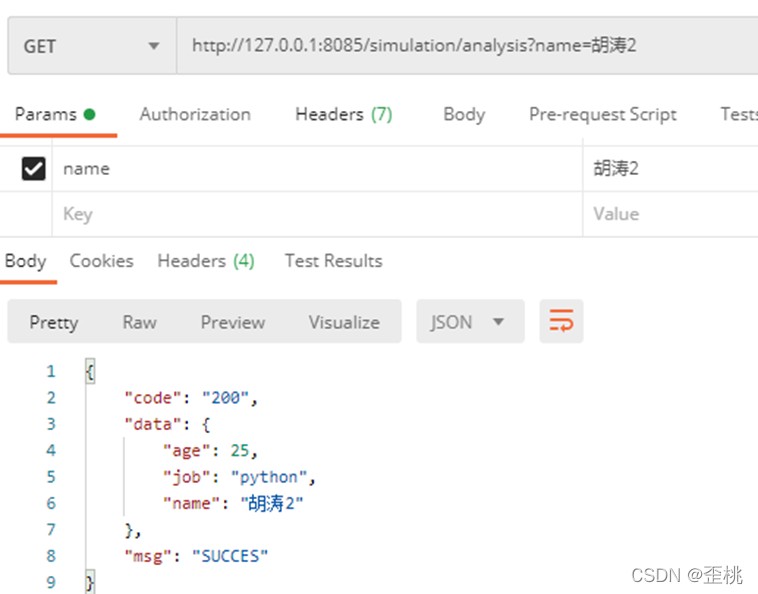The image size is (758, 594).
Task: Open the GET method dropdown
Action: tap(92, 46)
